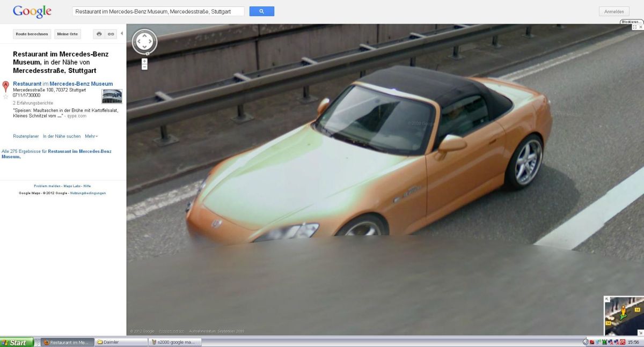The image size is (644, 347).
Task: Star the Restaurant result
Action: click(x=6, y=97)
